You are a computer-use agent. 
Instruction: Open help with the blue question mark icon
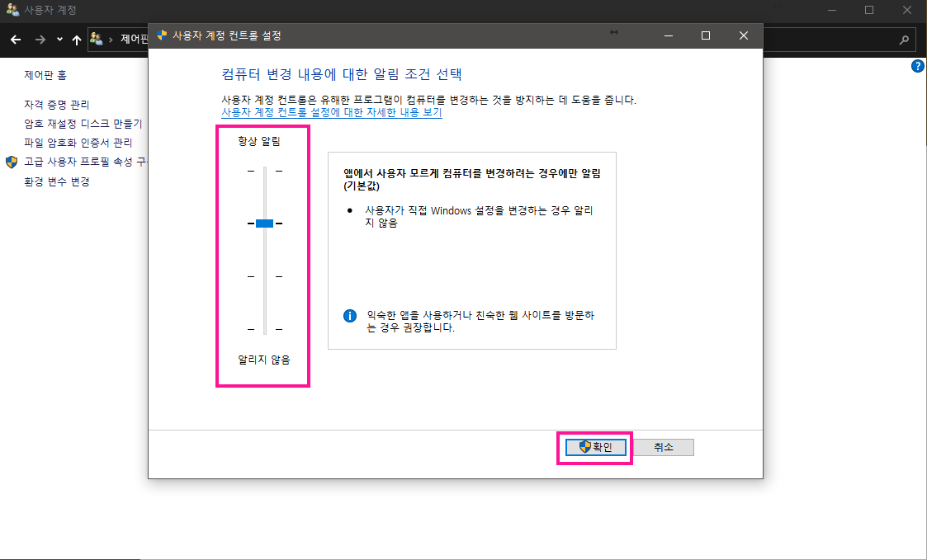(918, 66)
